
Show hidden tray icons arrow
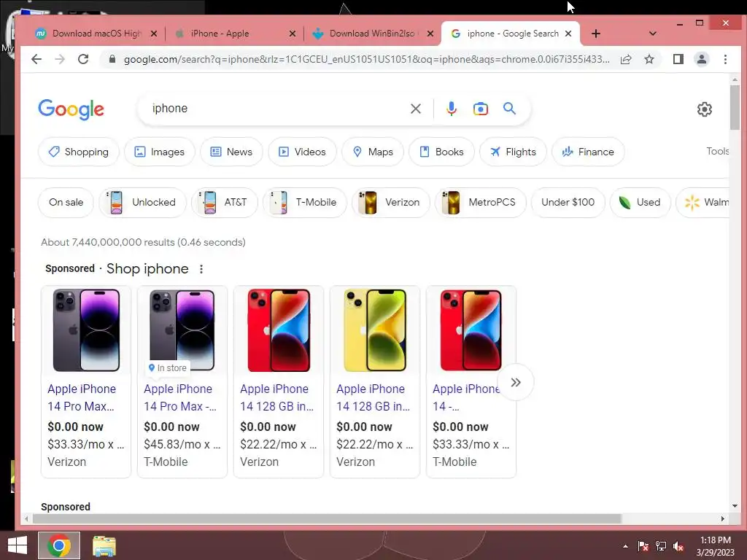coord(625,546)
